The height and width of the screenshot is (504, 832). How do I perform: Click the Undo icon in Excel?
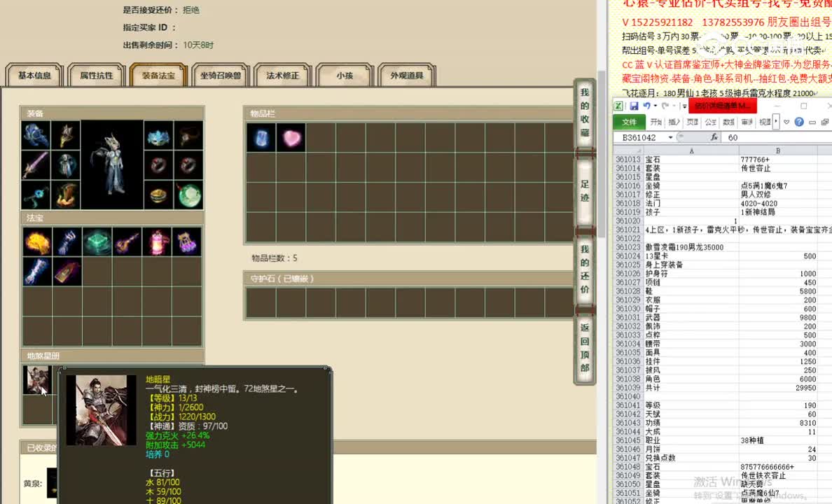(647, 105)
